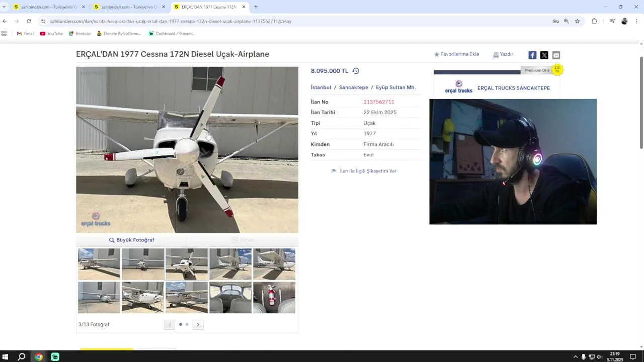This screenshot has width=644, height=362.
Task: Open Donate ByNoGame bookmark
Action: [119, 34]
